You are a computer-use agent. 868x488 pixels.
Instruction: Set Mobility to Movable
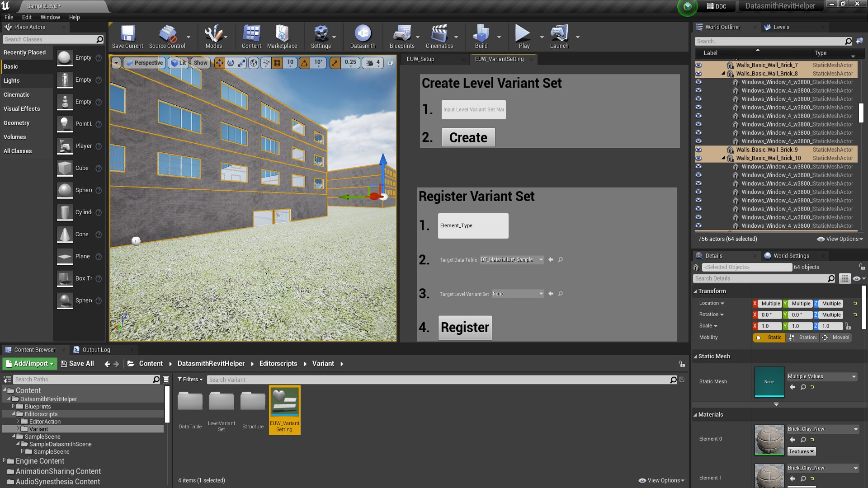click(x=836, y=338)
